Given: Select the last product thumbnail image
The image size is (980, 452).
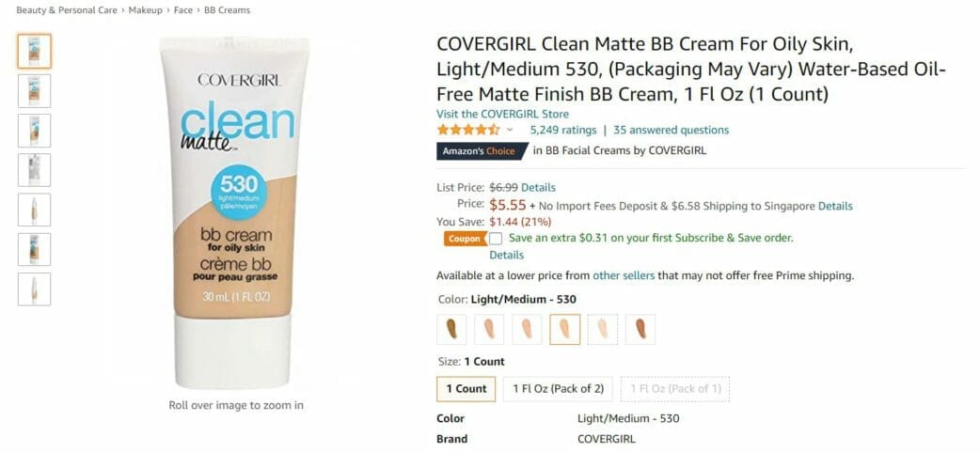Looking at the screenshot, I should click(35, 289).
